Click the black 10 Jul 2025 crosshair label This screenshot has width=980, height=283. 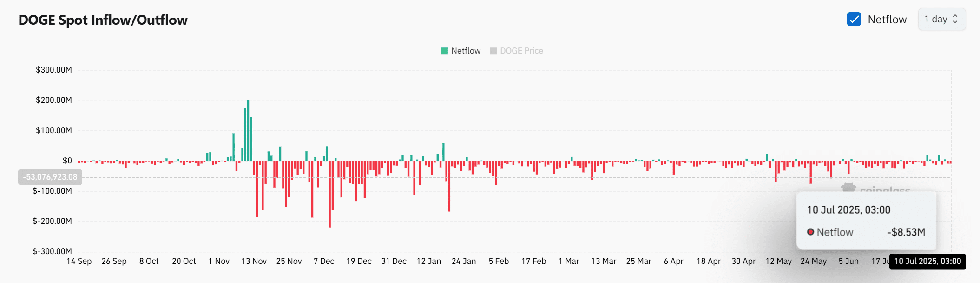click(927, 261)
